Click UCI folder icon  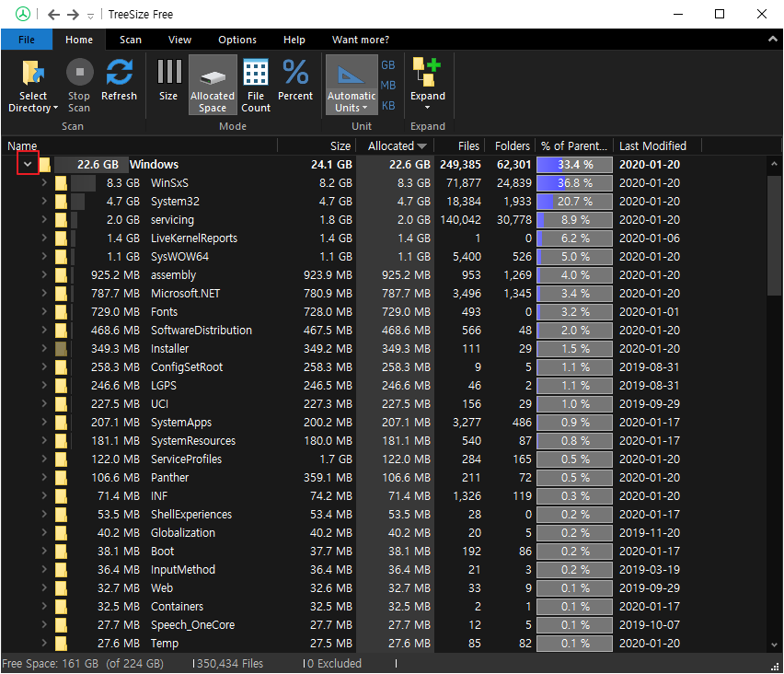61,404
